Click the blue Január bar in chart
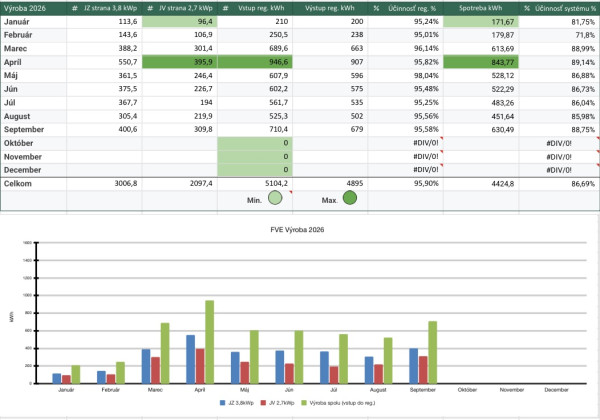Image resolution: width=600 pixels, height=420 pixels. (x=57, y=378)
